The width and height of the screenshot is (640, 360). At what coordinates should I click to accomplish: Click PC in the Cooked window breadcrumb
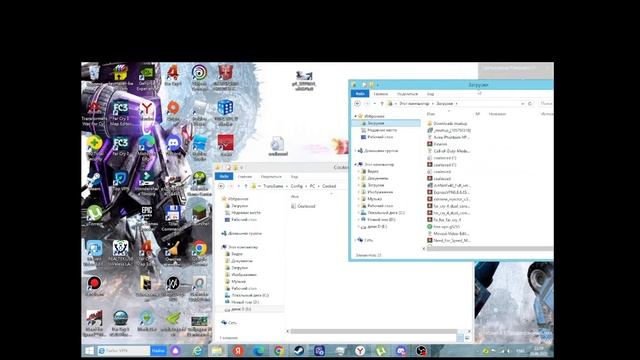pyautogui.click(x=312, y=186)
